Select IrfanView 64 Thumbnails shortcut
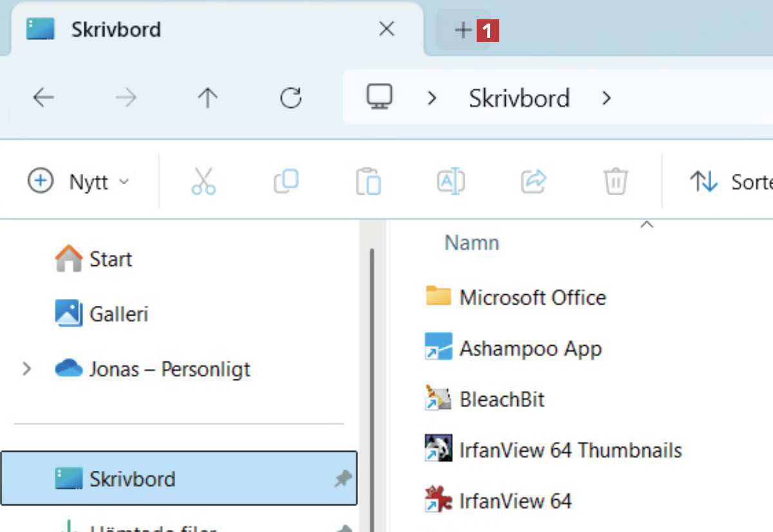 571,450
